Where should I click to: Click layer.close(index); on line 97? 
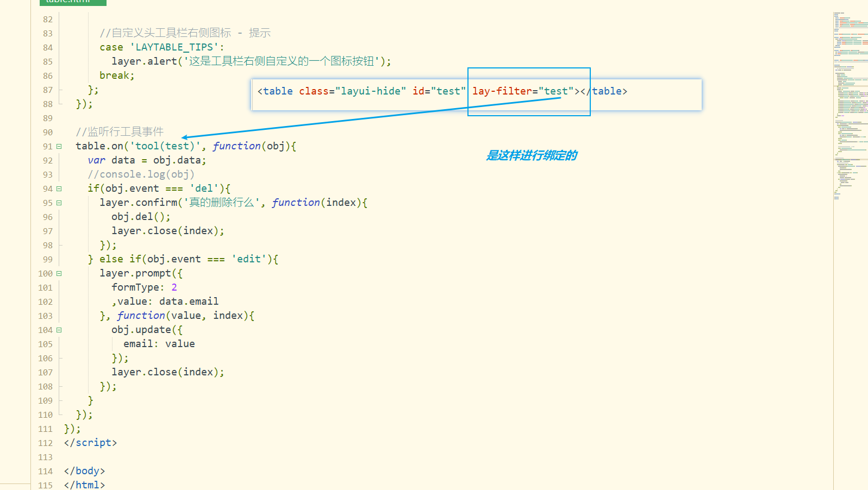click(168, 231)
